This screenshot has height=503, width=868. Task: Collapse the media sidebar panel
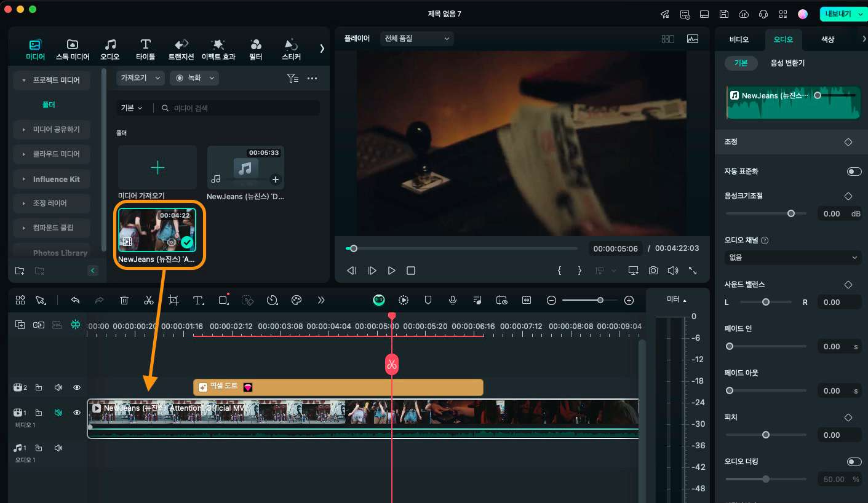pyautogui.click(x=93, y=271)
